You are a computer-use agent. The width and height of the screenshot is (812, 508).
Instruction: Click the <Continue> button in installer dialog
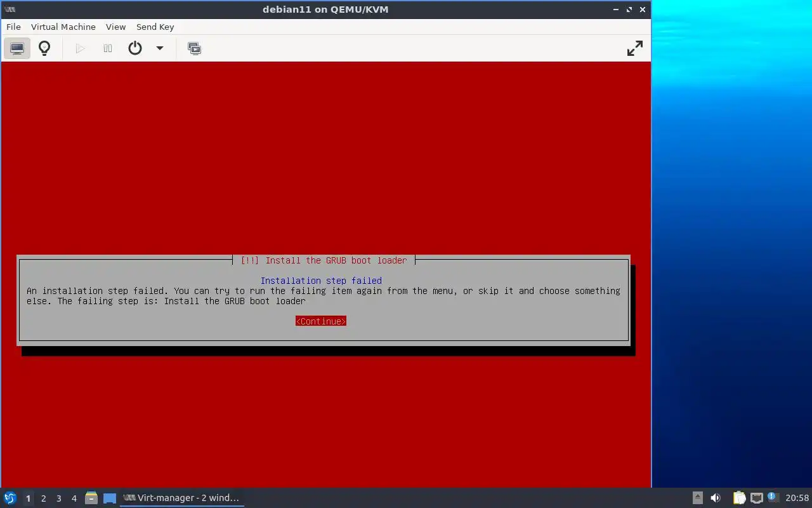click(321, 321)
